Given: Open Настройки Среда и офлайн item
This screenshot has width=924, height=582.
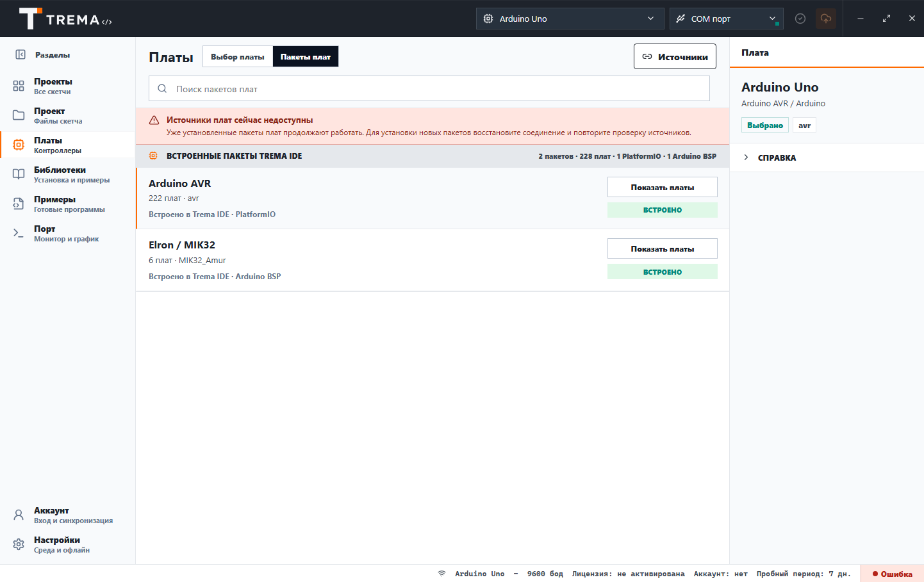Looking at the screenshot, I should (x=67, y=544).
